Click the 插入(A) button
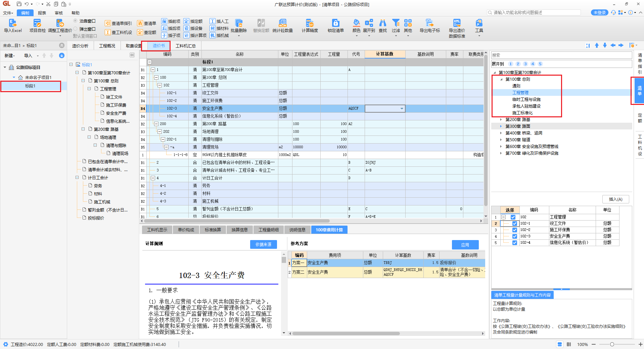This screenshot has width=644, height=349. tap(615, 199)
